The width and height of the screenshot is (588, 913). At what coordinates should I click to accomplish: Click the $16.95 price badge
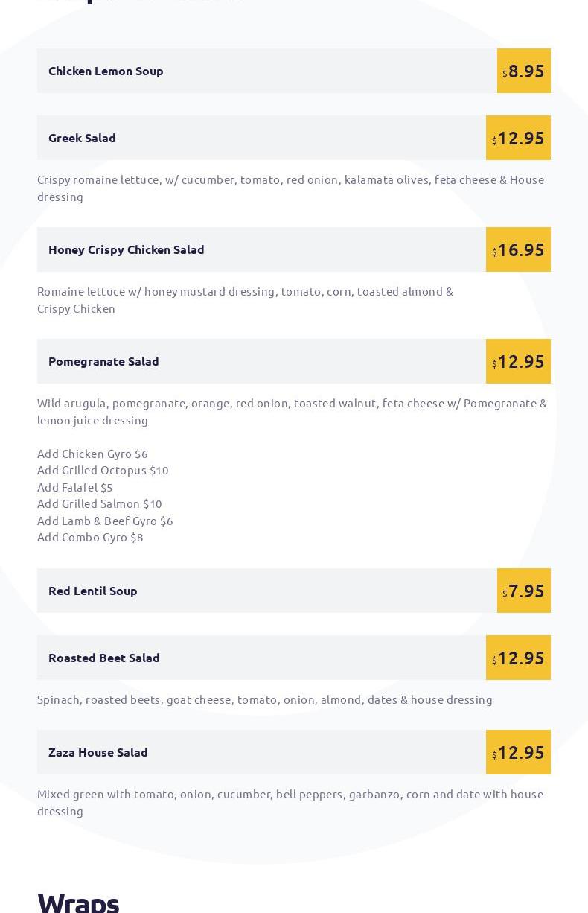coord(518,249)
